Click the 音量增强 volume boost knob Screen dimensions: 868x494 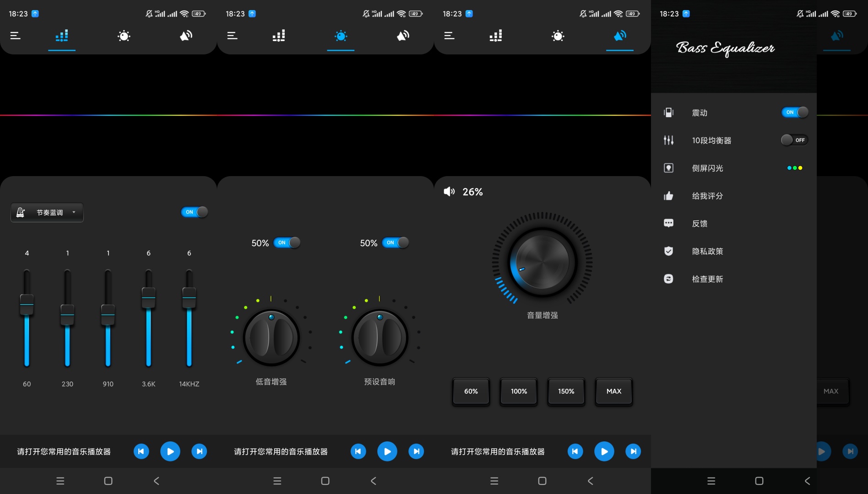(542, 263)
